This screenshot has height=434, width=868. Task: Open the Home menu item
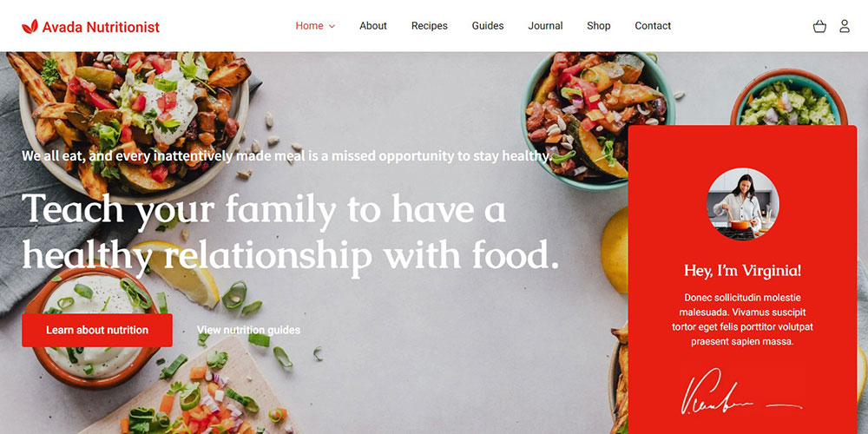click(x=309, y=25)
